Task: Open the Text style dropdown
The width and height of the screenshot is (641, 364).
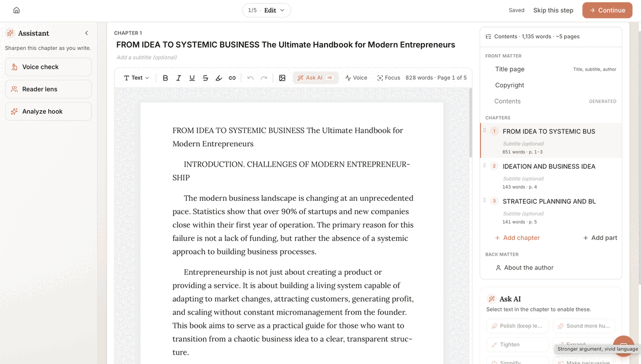Action: coord(136,77)
